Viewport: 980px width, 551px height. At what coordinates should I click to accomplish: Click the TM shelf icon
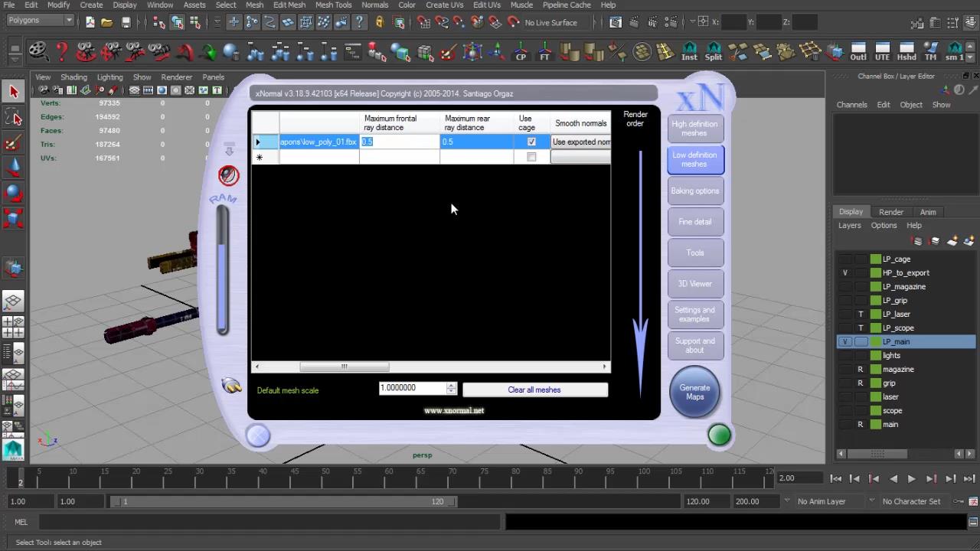931,52
